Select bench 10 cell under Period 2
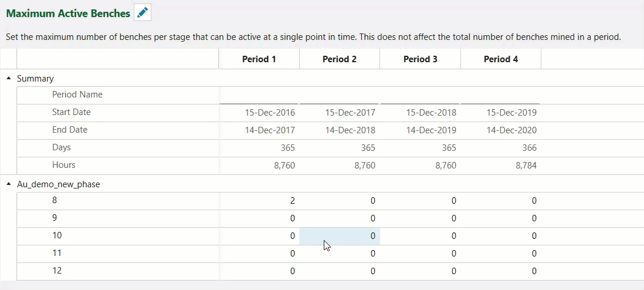644x290 pixels. point(340,236)
